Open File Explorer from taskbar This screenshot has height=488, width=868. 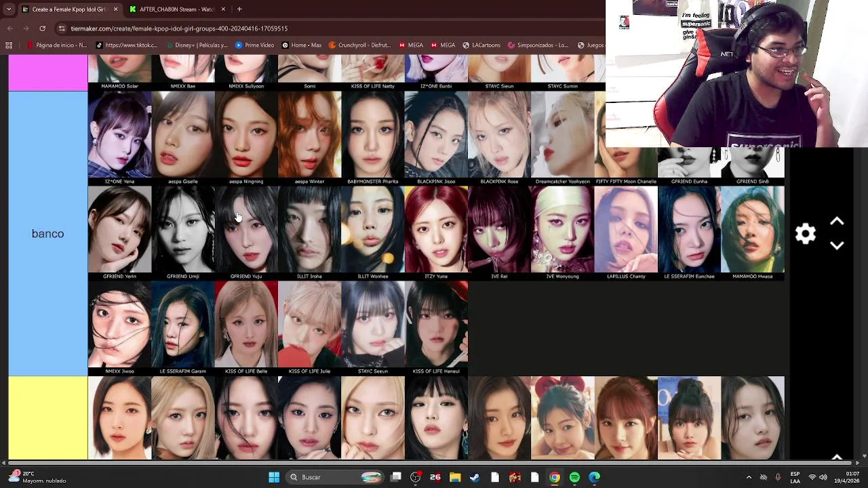pyautogui.click(x=455, y=477)
